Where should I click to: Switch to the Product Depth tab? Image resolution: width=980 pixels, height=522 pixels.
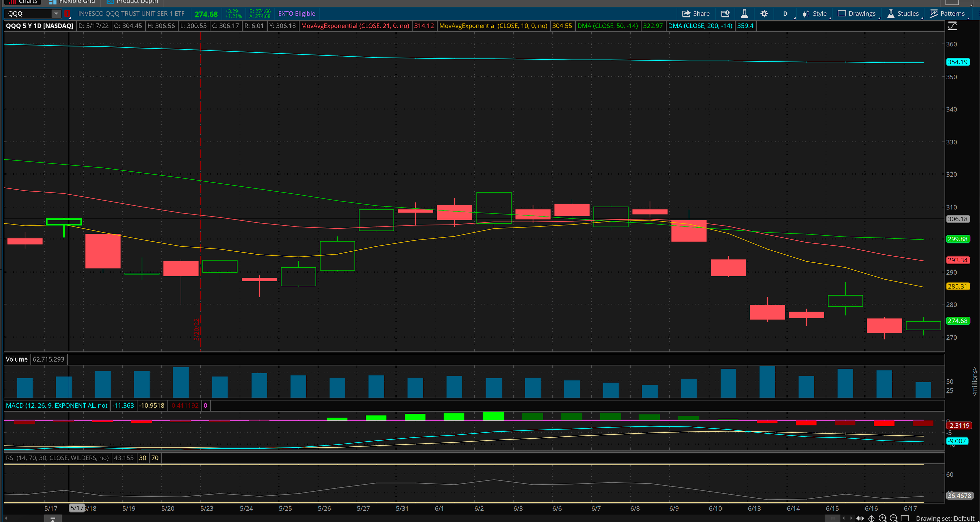[133, 2]
